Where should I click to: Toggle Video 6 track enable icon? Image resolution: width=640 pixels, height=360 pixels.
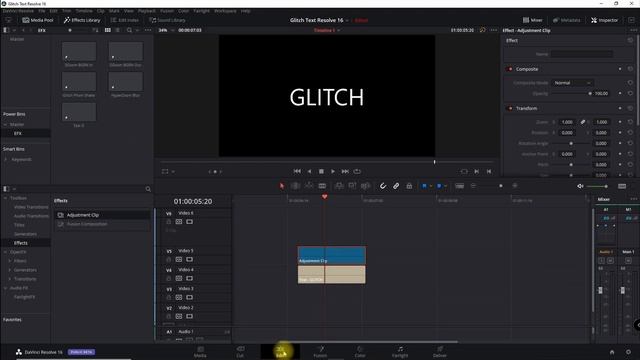coord(189,222)
